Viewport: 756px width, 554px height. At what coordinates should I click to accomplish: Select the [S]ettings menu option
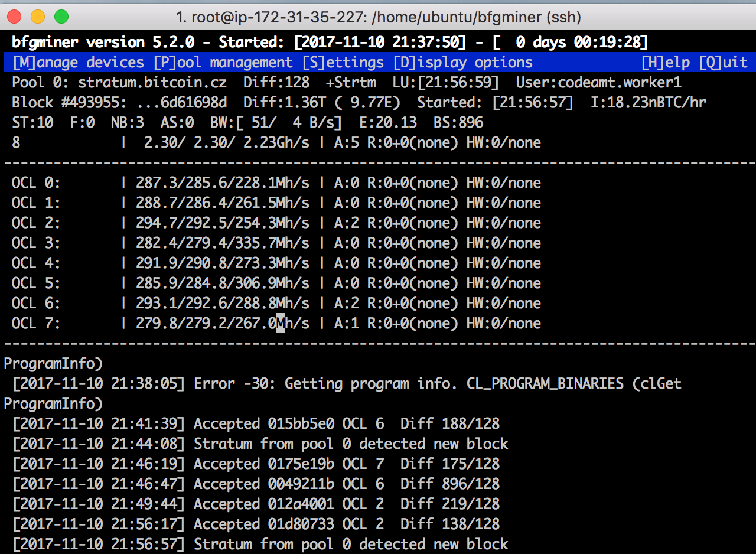[343, 63]
